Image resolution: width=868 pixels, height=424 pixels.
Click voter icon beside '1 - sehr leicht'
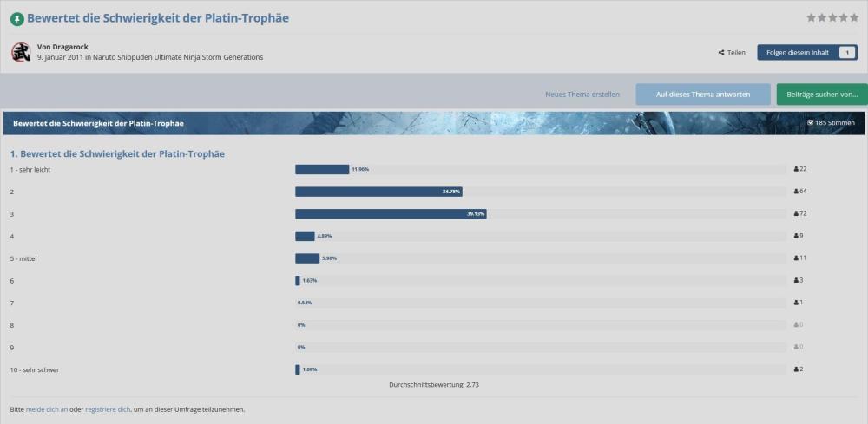point(796,169)
